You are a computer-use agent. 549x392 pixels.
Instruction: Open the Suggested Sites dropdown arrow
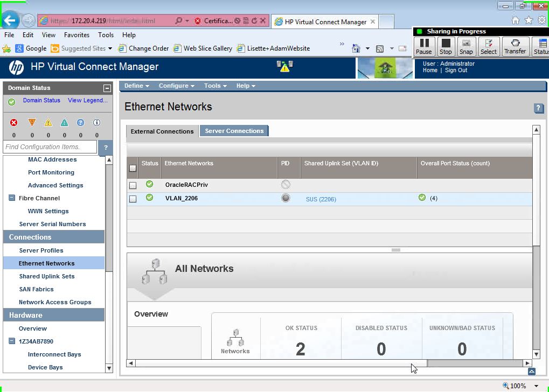pyautogui.click(x=110, y=48)
